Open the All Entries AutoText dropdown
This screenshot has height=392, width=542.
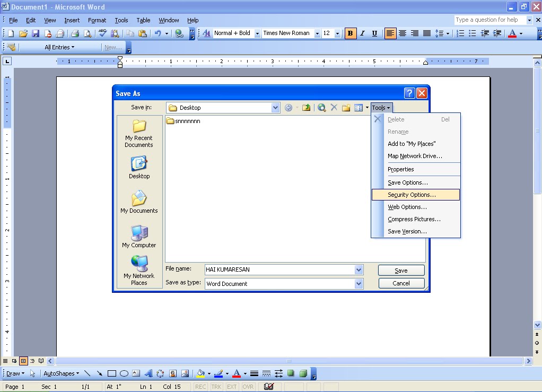pos(59,47)
